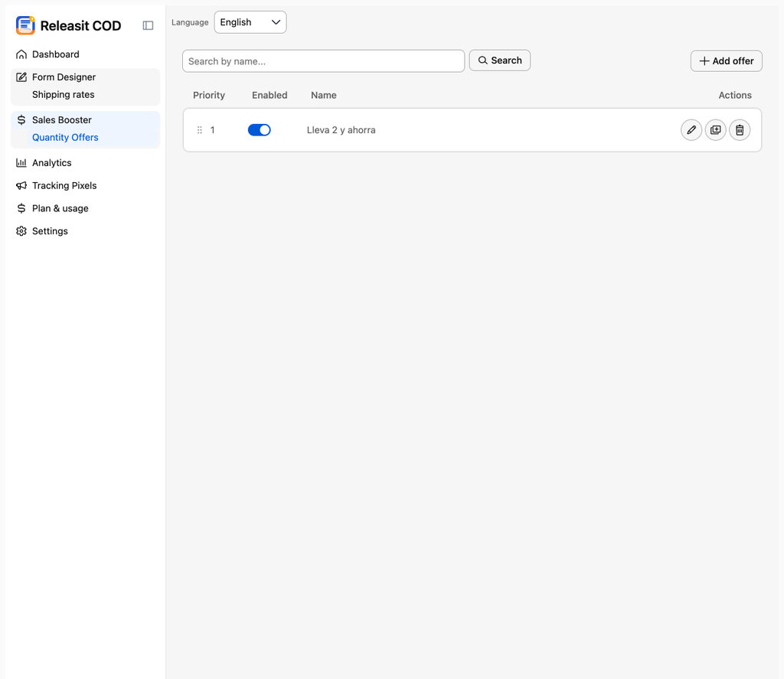
Task: Click the Releasit COD logo icon
Action: pyautogui.click(x=25, y=25)
